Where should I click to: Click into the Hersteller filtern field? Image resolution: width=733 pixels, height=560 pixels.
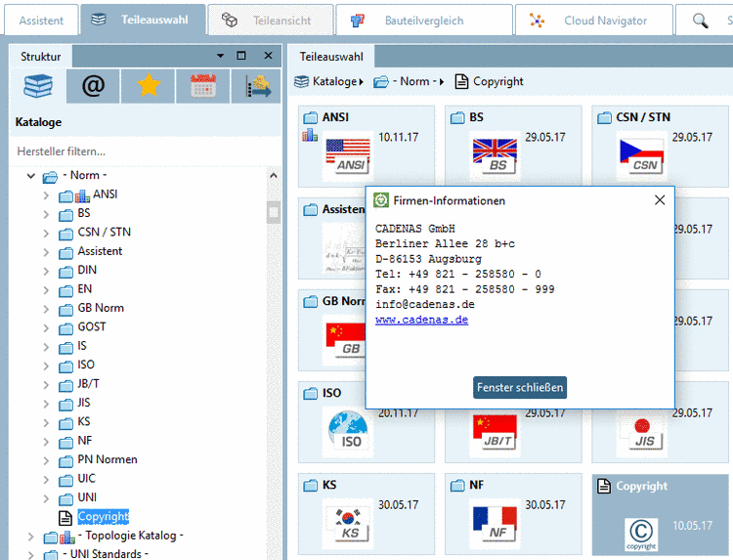click(145, 151)
